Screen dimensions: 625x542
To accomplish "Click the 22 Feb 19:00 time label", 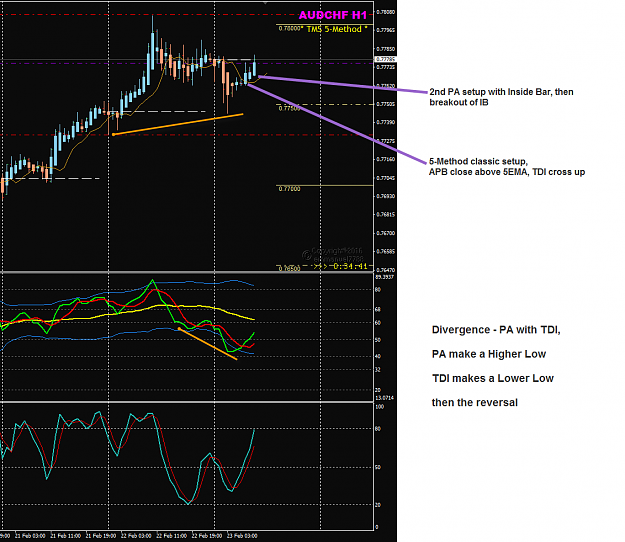I will (x=207, y=536).
